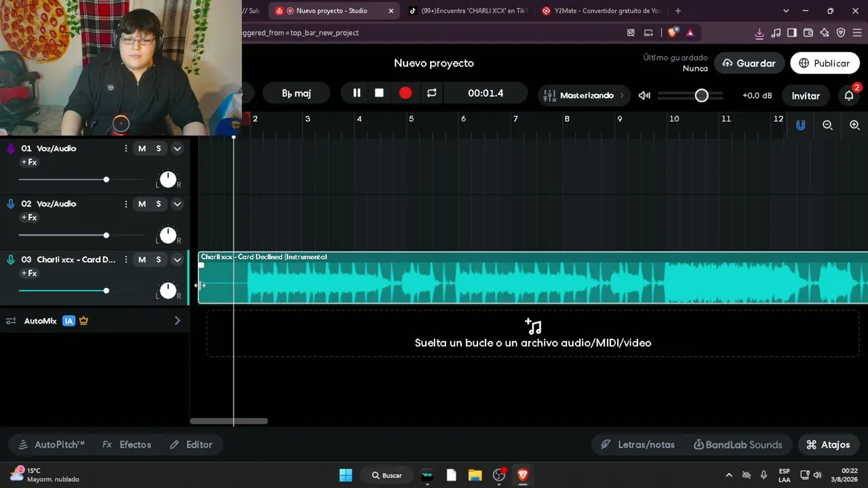
Task: Zoom out the timeline
Action: tap(827, 125)
